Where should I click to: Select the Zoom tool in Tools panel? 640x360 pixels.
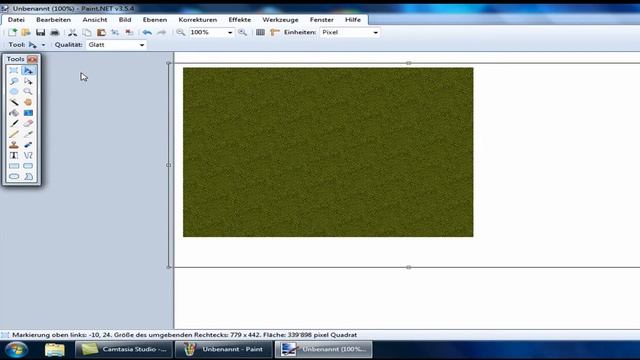(x=28, y=91)
